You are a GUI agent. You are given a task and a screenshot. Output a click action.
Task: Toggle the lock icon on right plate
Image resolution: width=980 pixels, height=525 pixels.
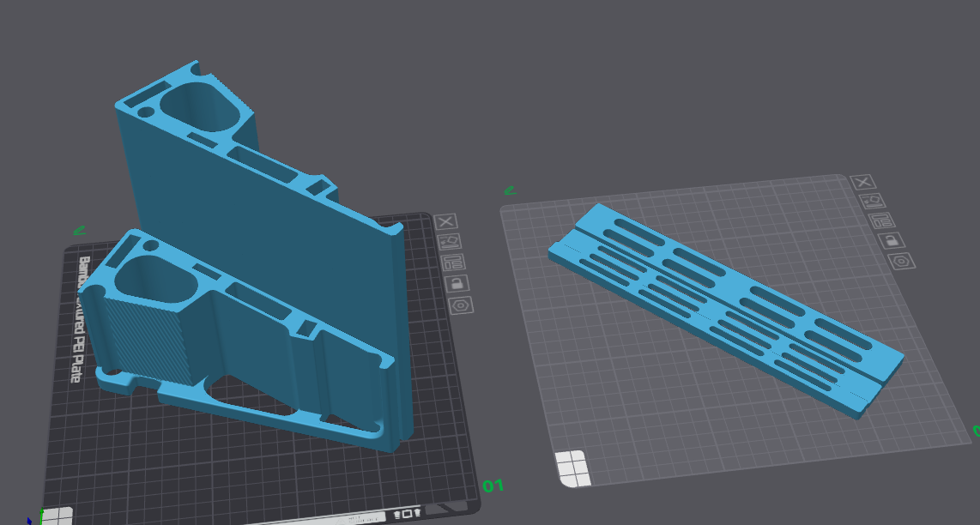(892, 240)
